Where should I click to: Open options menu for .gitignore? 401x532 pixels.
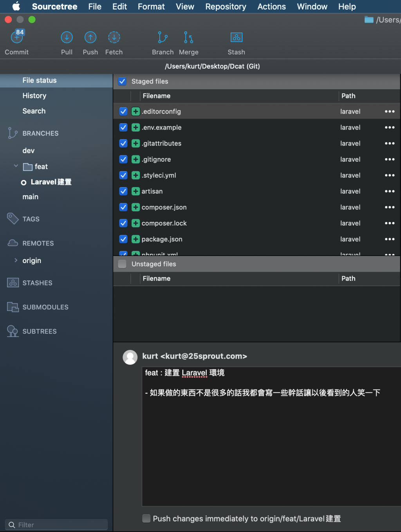(390, 159)
